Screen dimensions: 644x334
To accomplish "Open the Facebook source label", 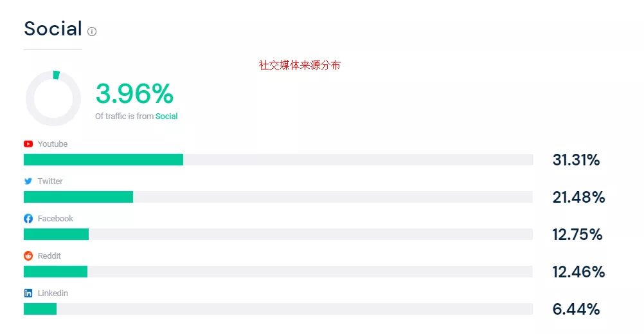I will pos(55,219).
